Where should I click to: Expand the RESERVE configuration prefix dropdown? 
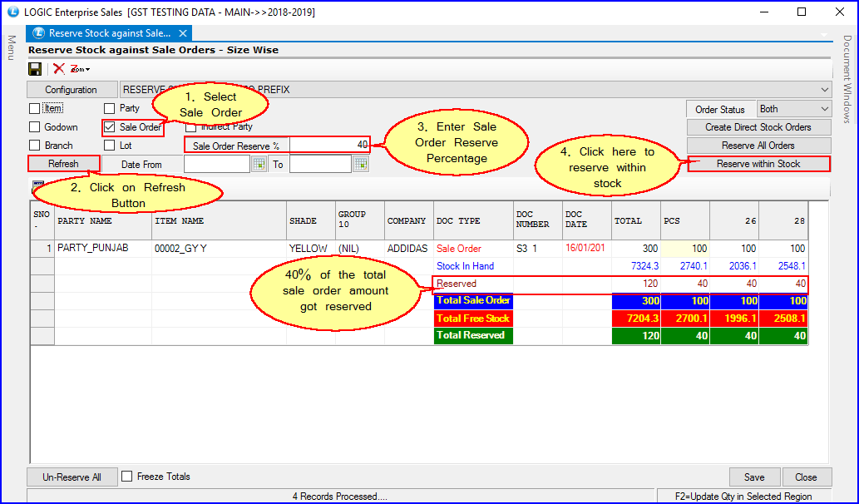pyautogui.click(x=824, y=90)
